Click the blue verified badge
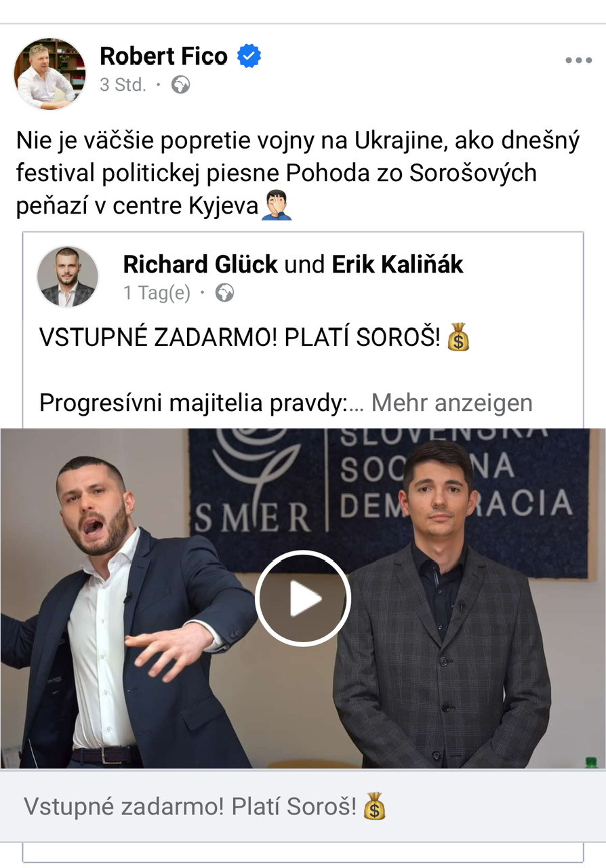 249,56
